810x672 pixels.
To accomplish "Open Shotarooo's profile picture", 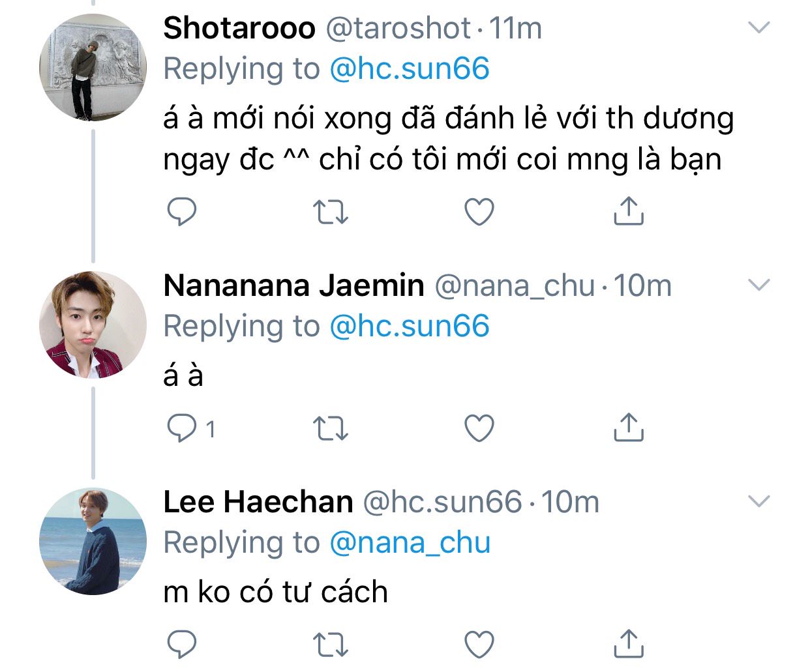I will click(93, 68).
